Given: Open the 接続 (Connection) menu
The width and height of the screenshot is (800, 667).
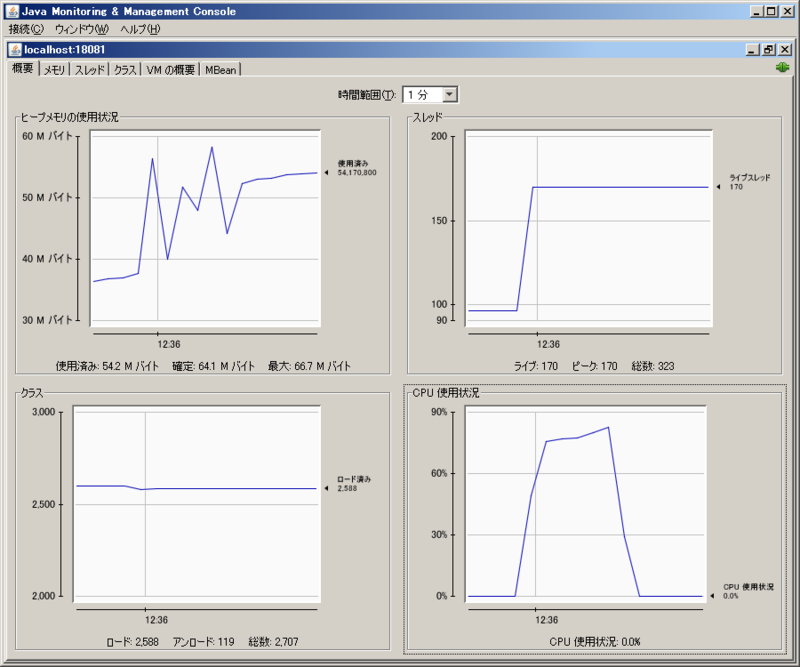Looking at the screenshot, I should pos(26,29).
